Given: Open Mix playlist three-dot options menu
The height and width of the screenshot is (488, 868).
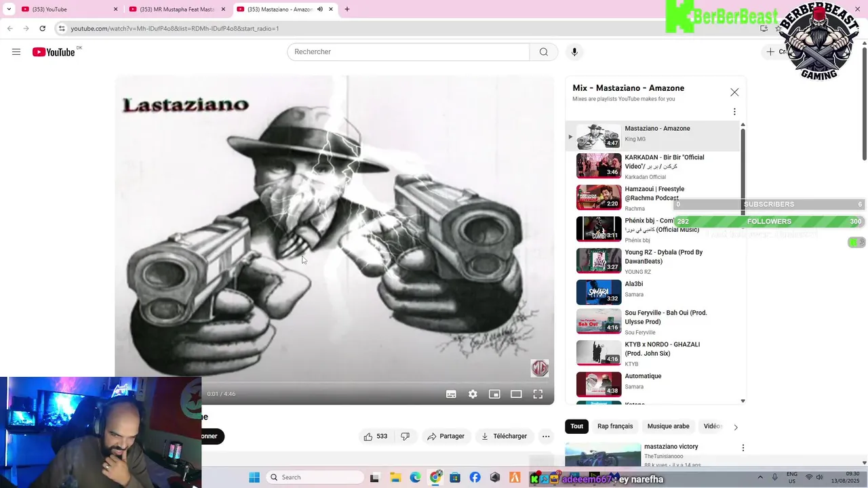Looking at the screenshot, I should click(734, 112).
